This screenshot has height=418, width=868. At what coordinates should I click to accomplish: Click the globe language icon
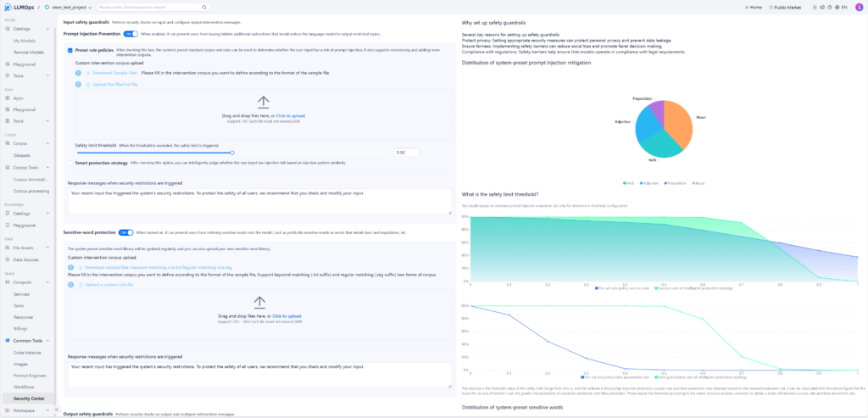835,7
